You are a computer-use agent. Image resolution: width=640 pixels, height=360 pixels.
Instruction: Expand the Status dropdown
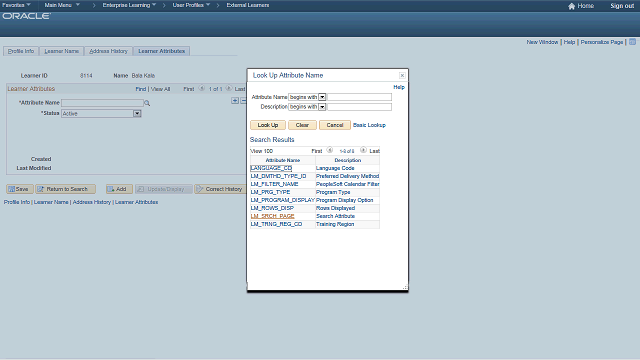(x=137, y=113)
